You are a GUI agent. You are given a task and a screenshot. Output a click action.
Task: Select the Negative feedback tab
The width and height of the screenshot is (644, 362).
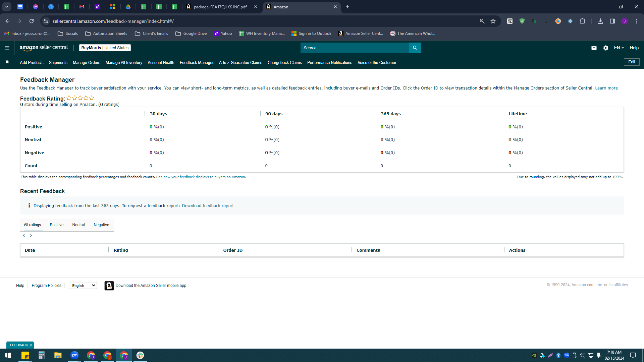pos(101,225)
